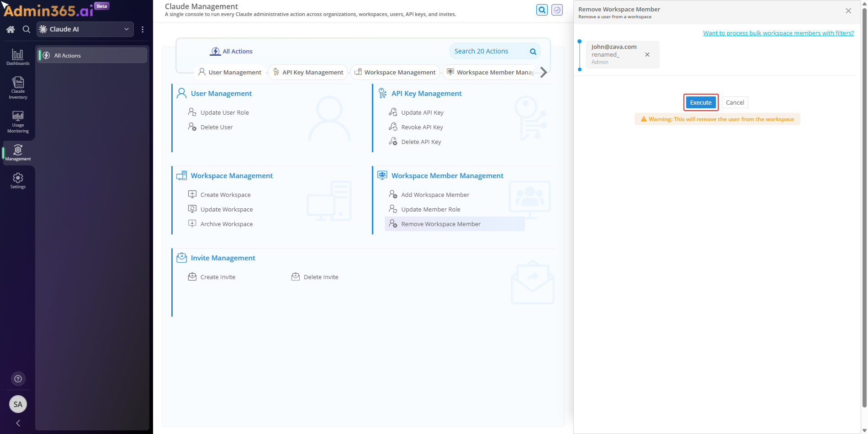Click the task status icon in header
The width and height of the screenshot is (868, 434).
coord(557,10)
